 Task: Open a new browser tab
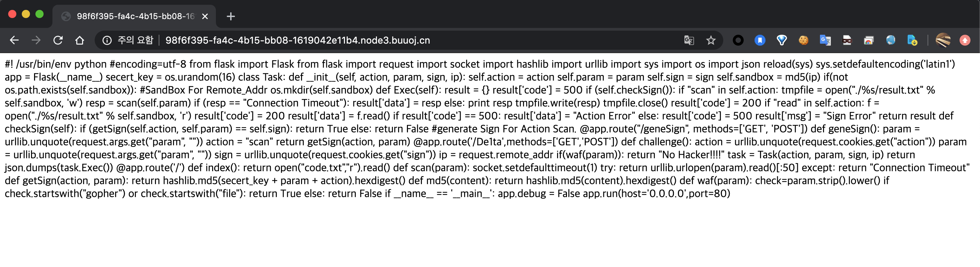[x=231, y=16]
